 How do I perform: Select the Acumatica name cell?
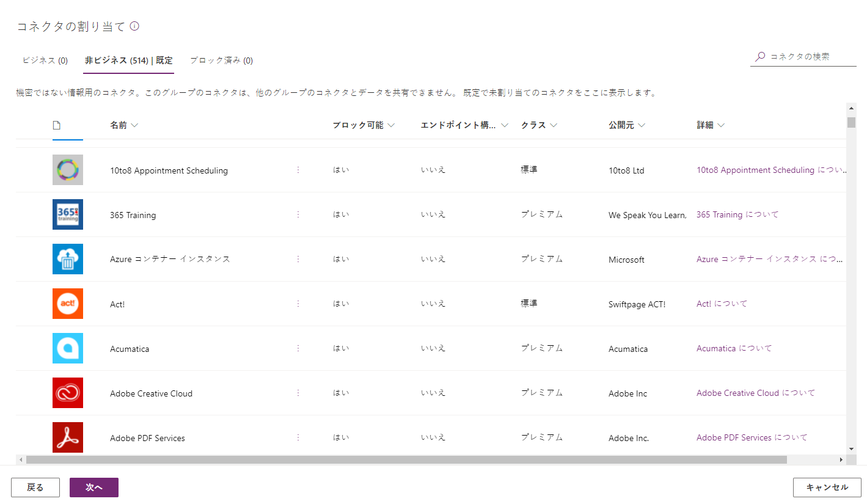(130, 349)
